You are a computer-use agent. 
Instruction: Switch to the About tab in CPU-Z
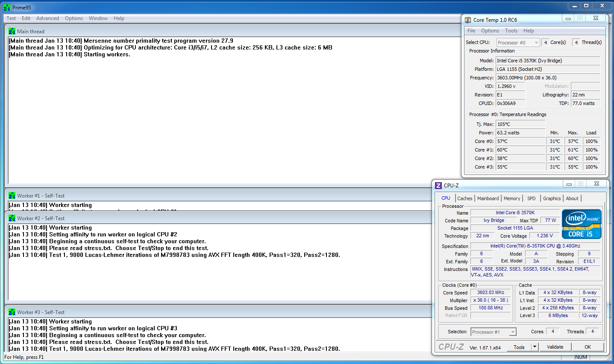click(x=572, y=198)
